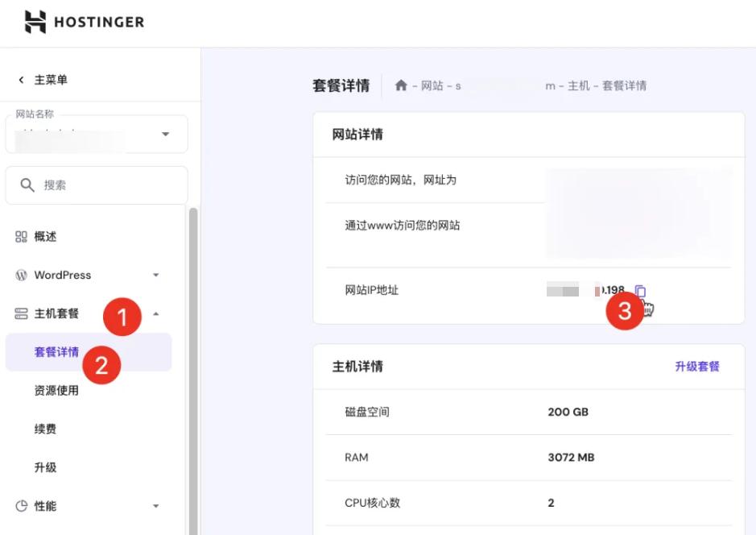Expand the WordPress sidebar menu
Screen dimensions: 756x535
point(157,275)
